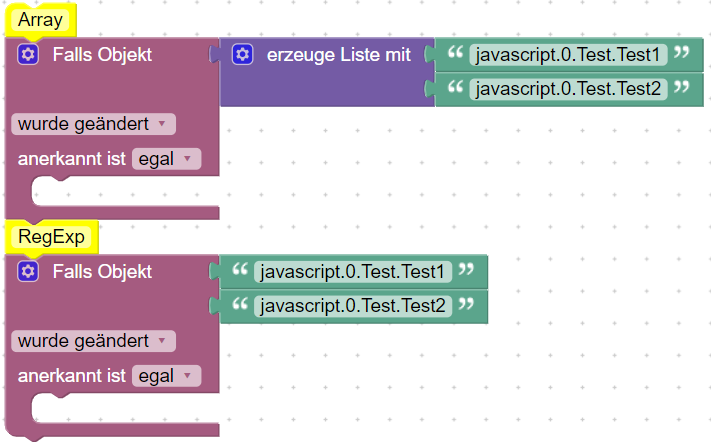This screenshot has width=711, height=446.
Task: Open the gear on the RegExp Falls Objekt block
Action: 28,271
